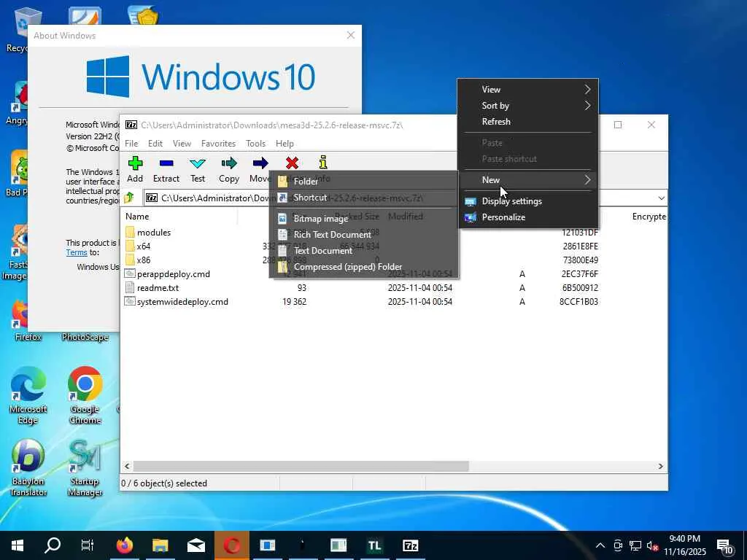Click the network tray icon

pos(635,545)
